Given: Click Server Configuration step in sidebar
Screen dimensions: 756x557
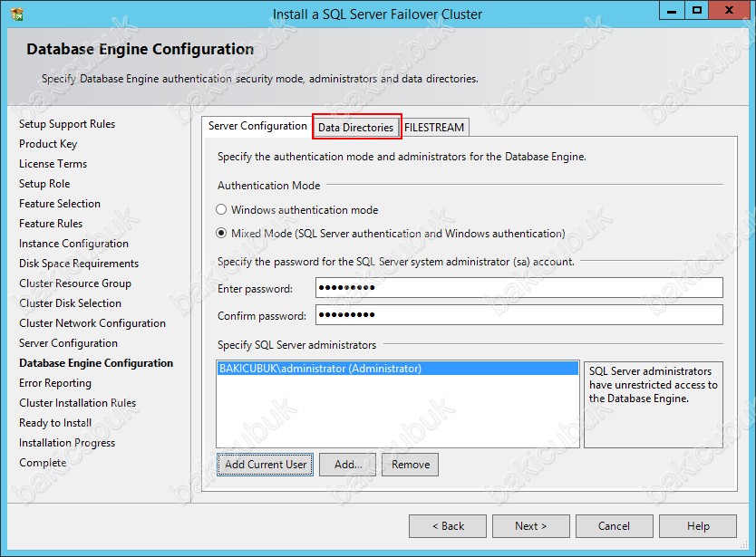Looking at the screenshot, I should (69, 343).
